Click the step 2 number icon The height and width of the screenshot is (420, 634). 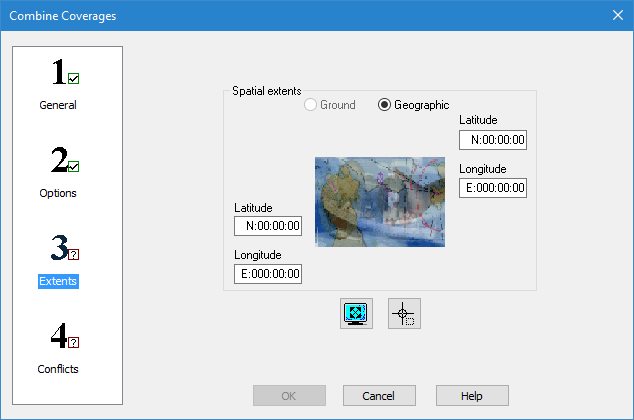click(64, 162)
